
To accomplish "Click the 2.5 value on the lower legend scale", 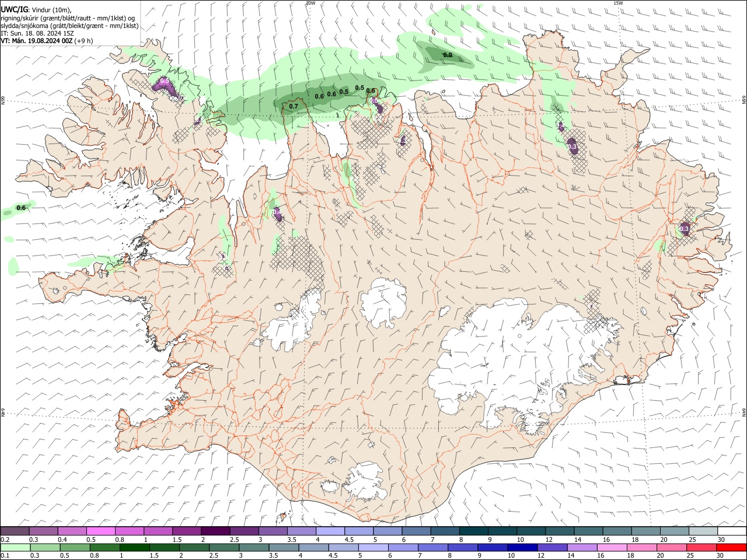I will pyautogui.click(x=214, y=555).
